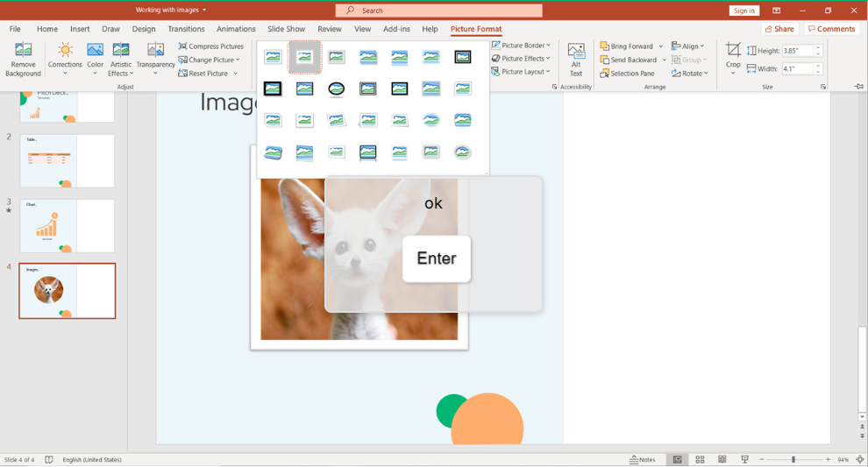Fit slide to current window
The image size is (868, 467).
[x=860, y=460]
